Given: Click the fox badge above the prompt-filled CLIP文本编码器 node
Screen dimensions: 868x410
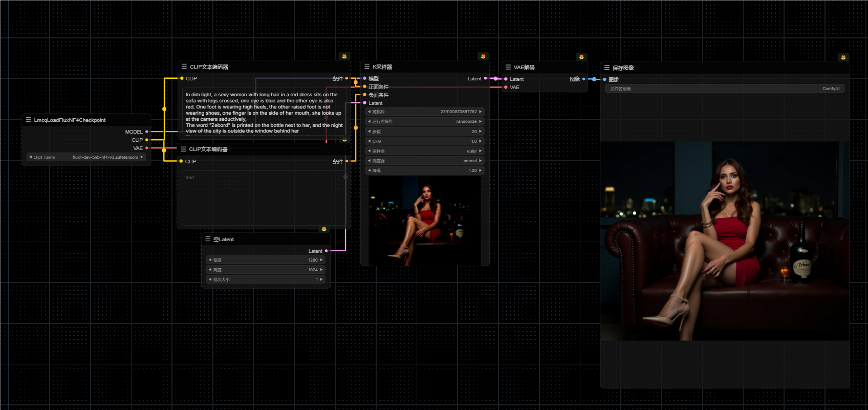Looking at the screenshot, I should [344, 56].
